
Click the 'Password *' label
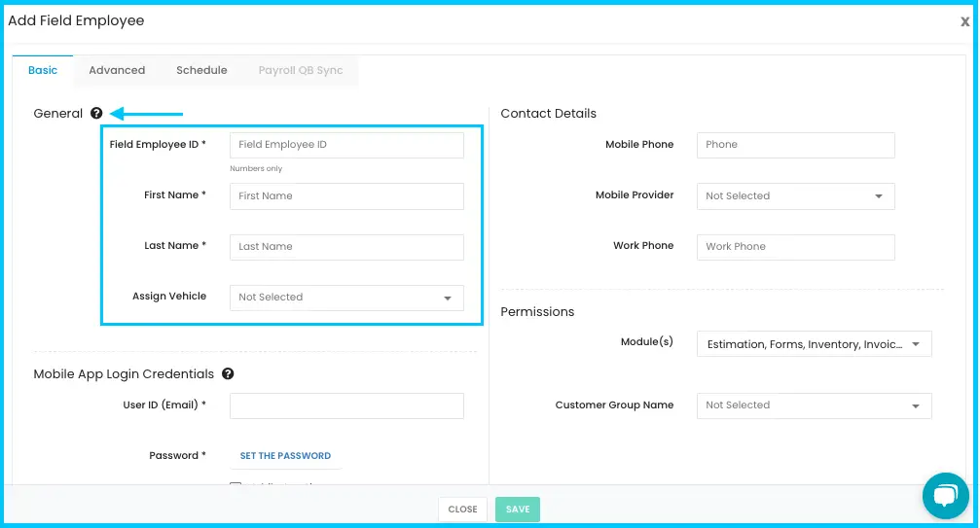pyautogui.click(x=177, y=456)
